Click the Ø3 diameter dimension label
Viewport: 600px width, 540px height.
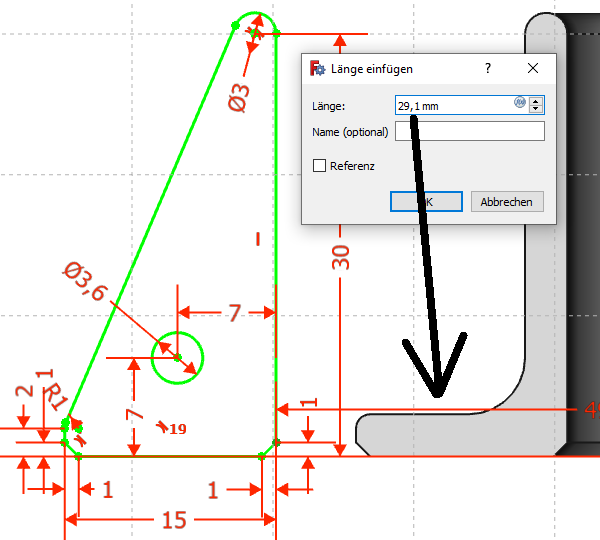[x=239, y=94]
